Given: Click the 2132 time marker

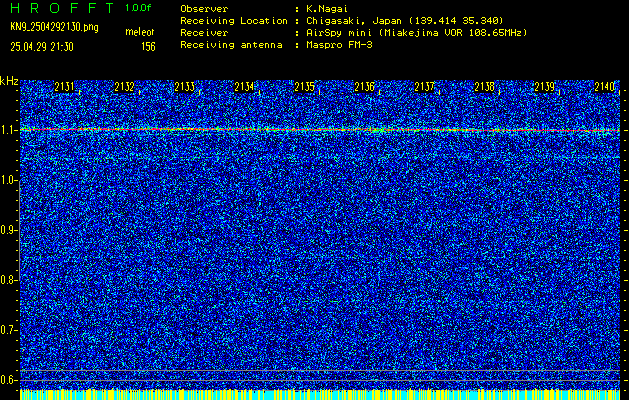Looking at the screenshot, I should (x=124, y=87).
